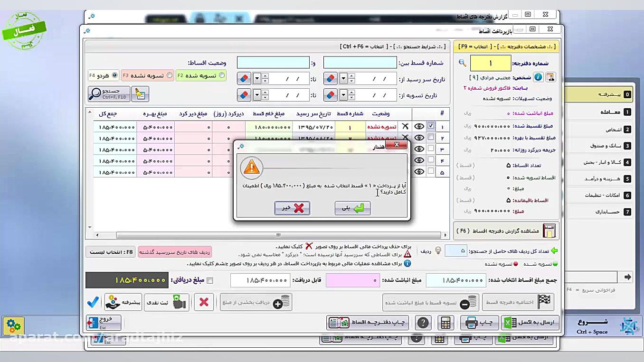644x362 pixels.
Task: Clear search conditions with the broom icon
Action: click(140, 93)
